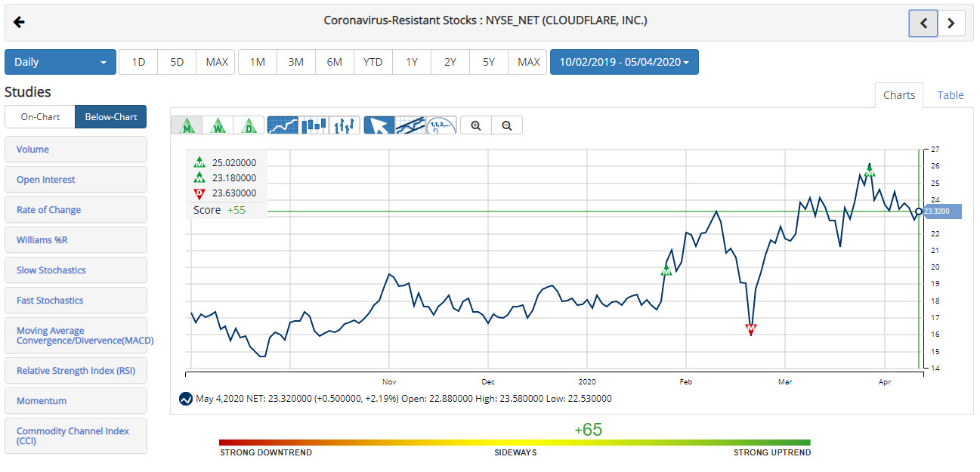Image resolution: width=980 pixels, height=472 pixels.
Task: Select the 1M time range
Action: click(258, 62)
